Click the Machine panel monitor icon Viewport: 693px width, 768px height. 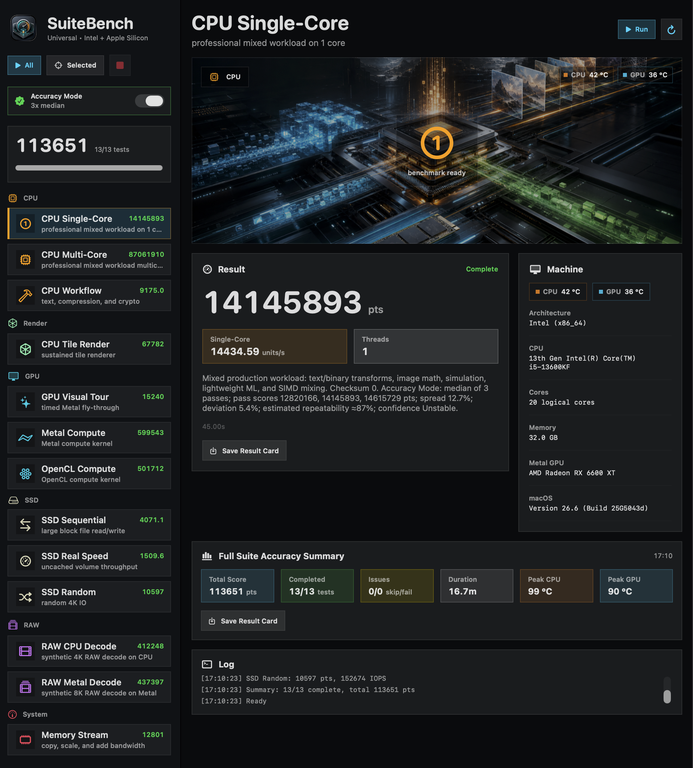tap(535, 269)
